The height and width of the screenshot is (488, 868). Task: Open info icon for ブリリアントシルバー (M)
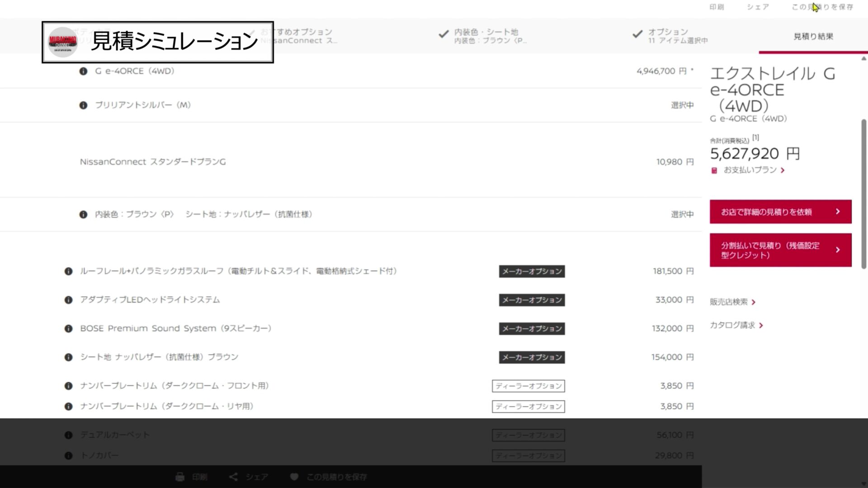tap(83, 105)
